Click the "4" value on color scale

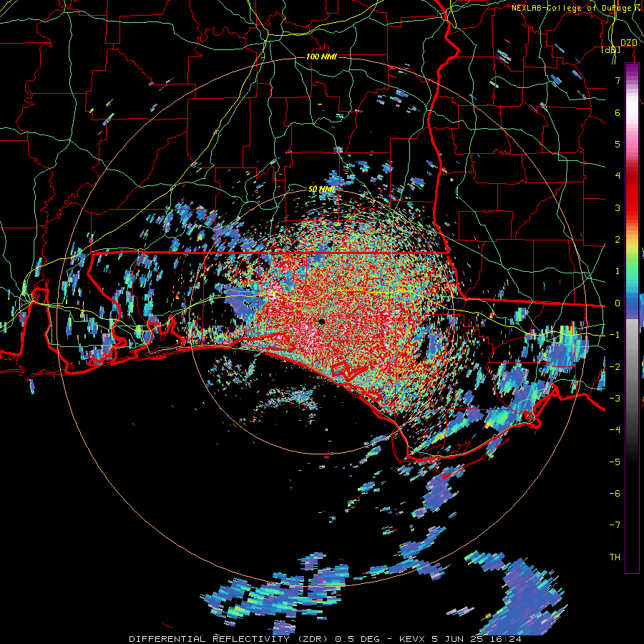[x=618, y=176]
